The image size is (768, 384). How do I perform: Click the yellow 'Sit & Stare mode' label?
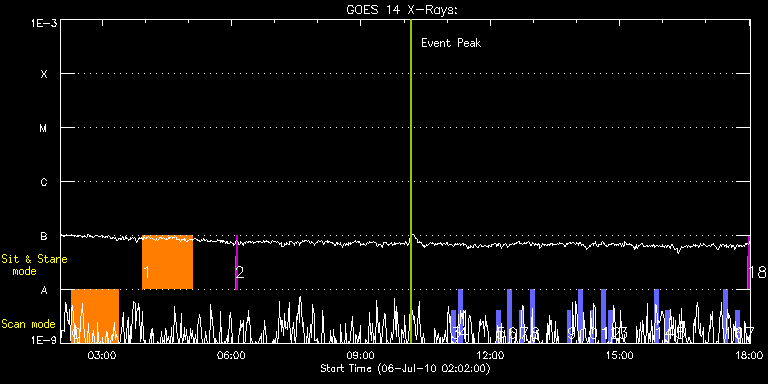pos(34,265)
